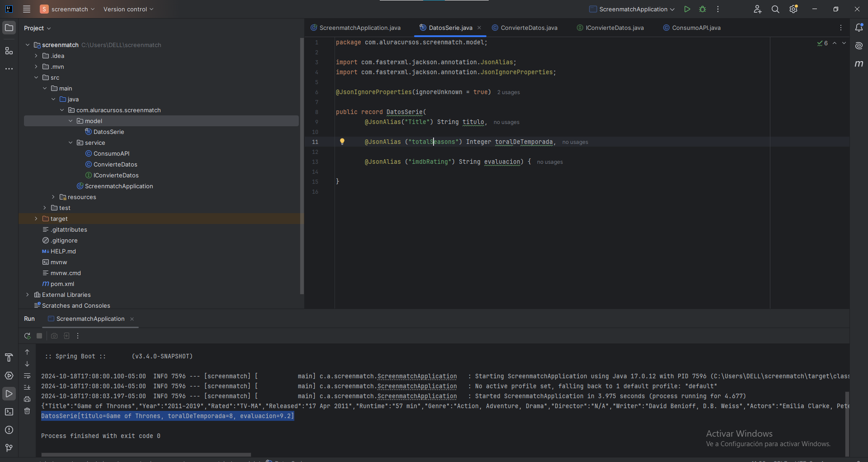Go to next highlighted problem arrow
This screenshot has width=868, height=462.
coord(844,43)
